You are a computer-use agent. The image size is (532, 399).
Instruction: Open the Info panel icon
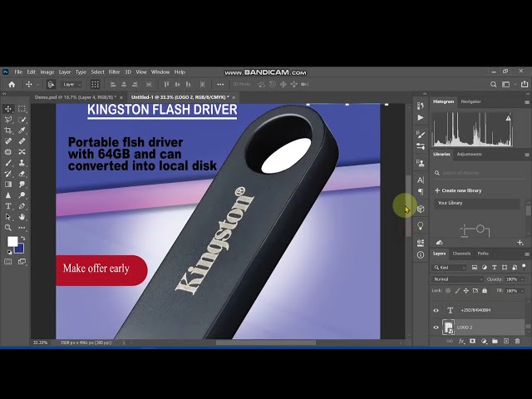click(x=421, y=255)
